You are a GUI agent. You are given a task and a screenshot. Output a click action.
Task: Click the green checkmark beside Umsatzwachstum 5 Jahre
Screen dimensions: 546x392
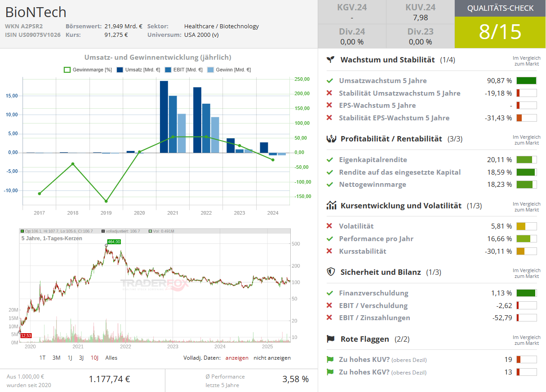coord(330,81)
